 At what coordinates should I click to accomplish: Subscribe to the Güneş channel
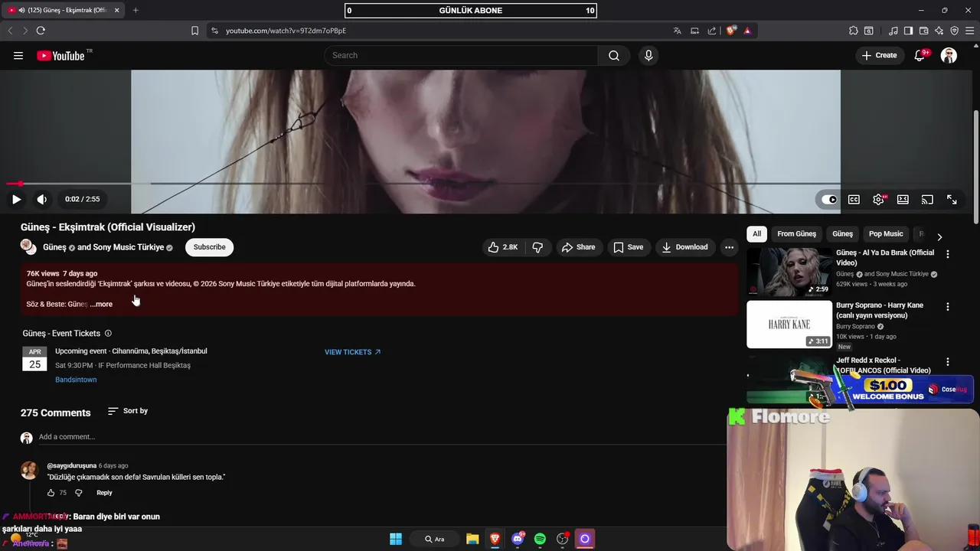click(x=209, y=247)
